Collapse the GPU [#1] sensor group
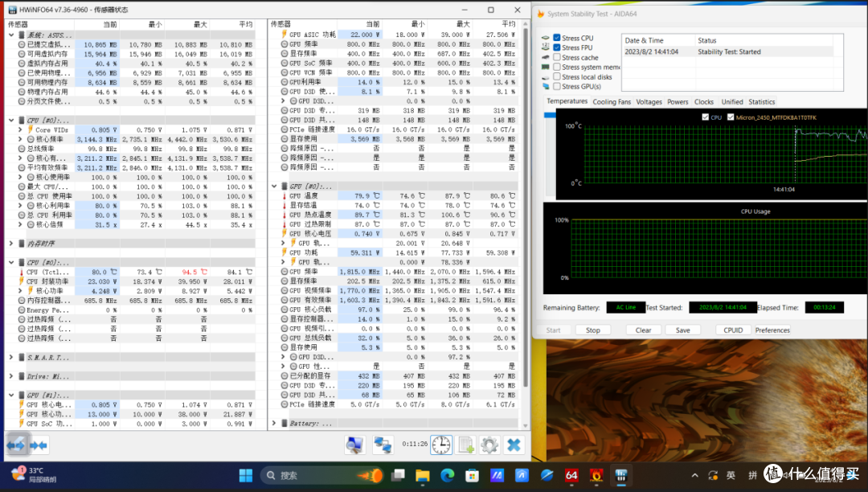Screen dimensions: 868x492 [11, 396]
